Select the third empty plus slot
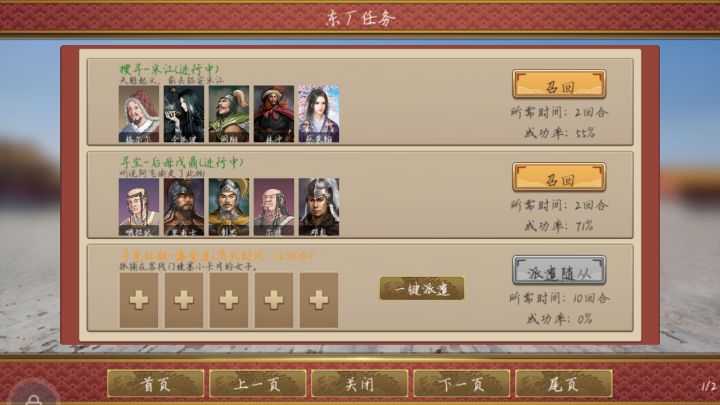Viewport: 720px width, 405px height. point(229,300)
